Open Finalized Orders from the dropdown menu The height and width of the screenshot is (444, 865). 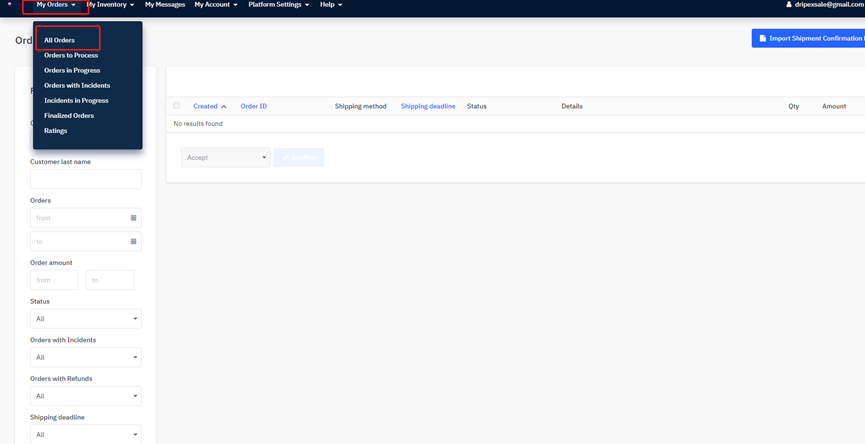[69, 116]
